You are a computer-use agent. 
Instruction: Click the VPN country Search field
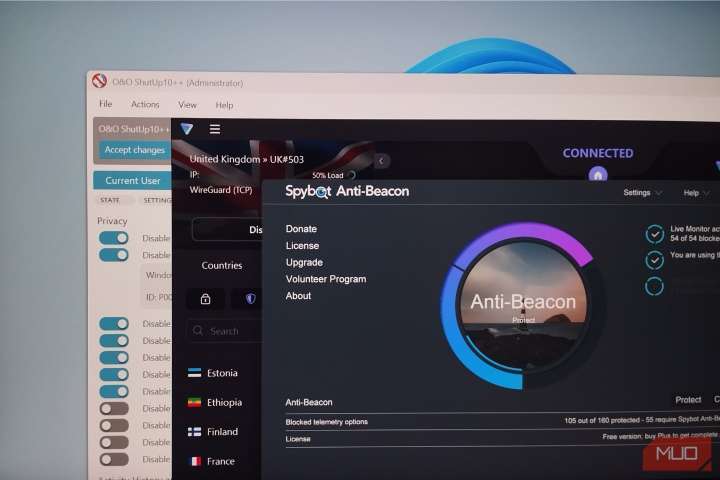pos(225,331)
